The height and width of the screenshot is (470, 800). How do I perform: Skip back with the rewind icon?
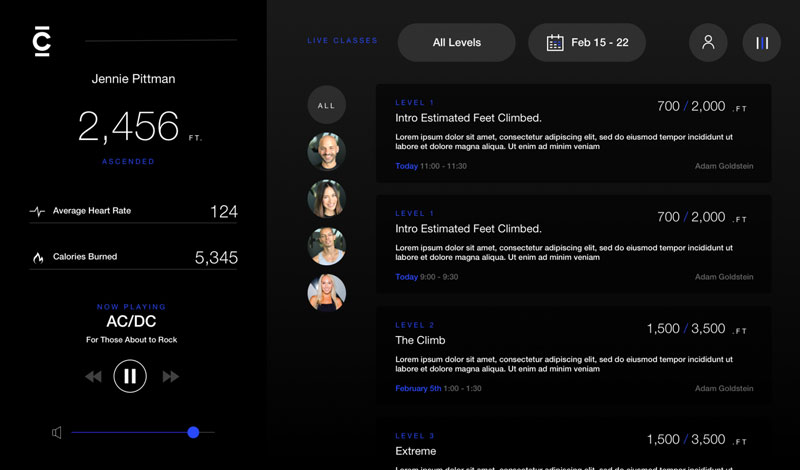pyautogui.click(x=93, y=377)
